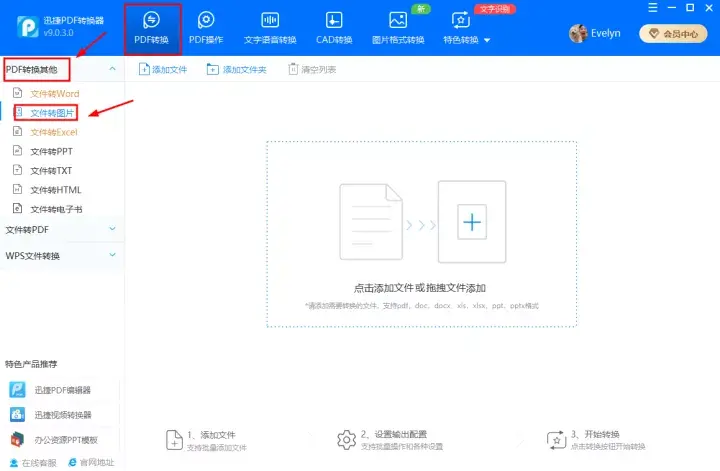Click the 文件转TXT file icon
The height and width of the screenshot is (471, 720).
tap(17, 170)
